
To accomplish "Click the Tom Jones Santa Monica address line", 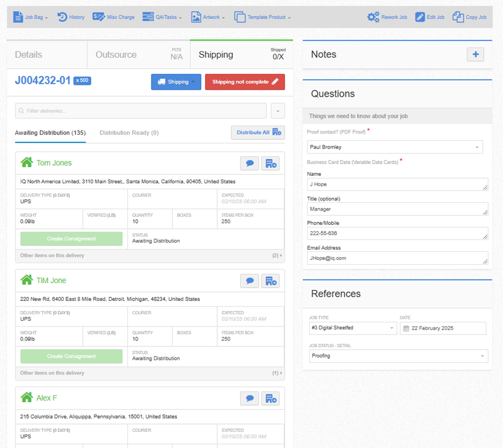I will coord(128,182).
